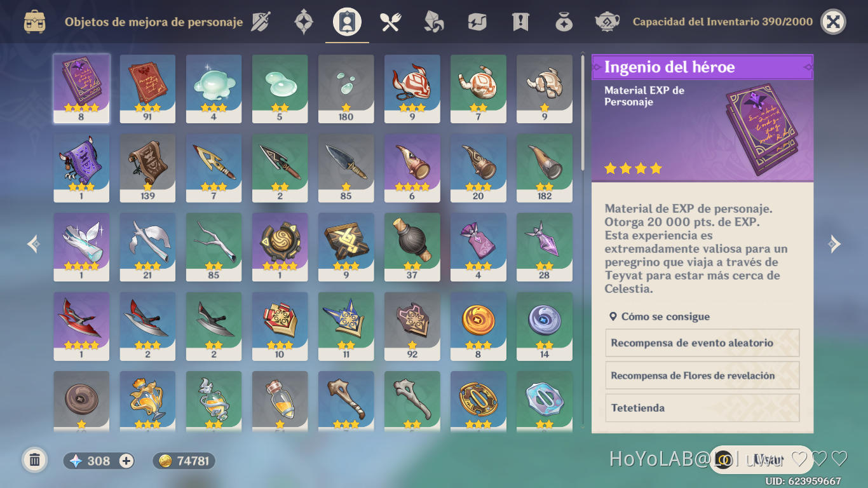Open the Food inventory tab
Viewport: 868px width, 488px height.
[x=390, y=22]
